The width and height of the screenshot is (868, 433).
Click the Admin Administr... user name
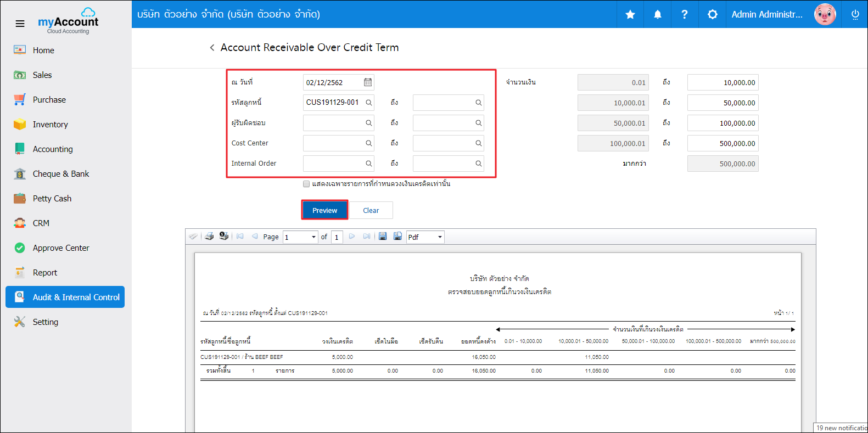[x=767, y=14]
